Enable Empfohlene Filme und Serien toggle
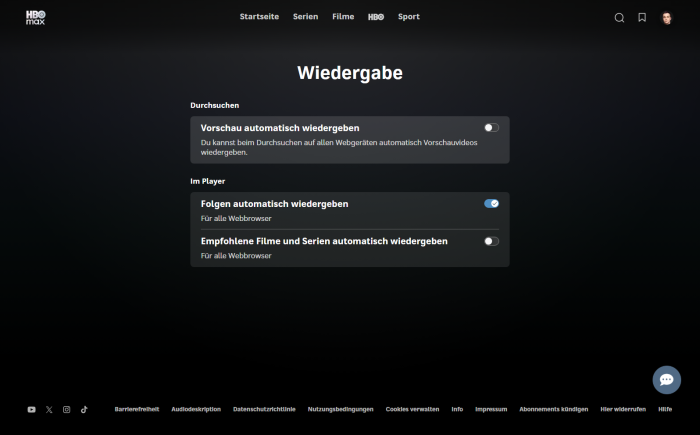Screen dimensions: 700x435 [x=492, y=241]
